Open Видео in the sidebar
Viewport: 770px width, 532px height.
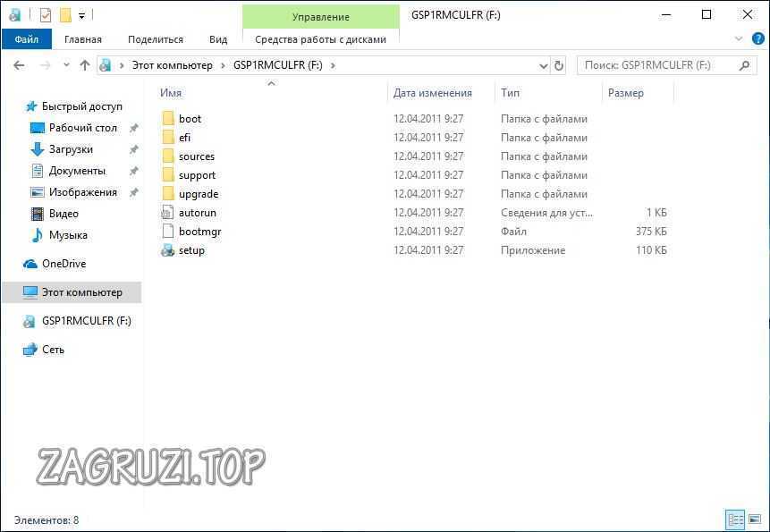[63, 214]
